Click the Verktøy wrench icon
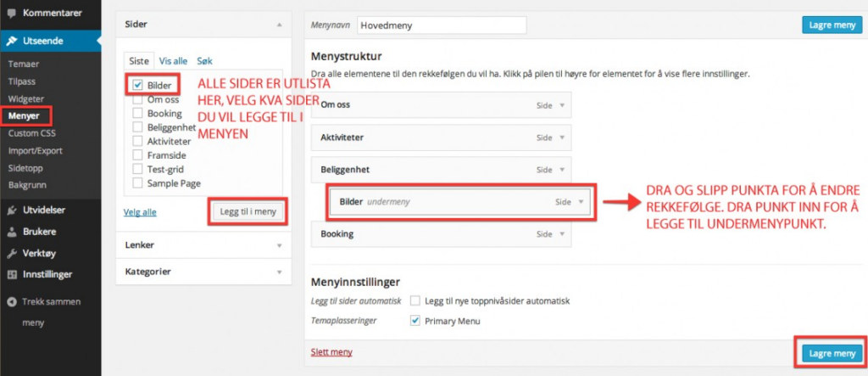868x376 pixels. pos(11,253)
